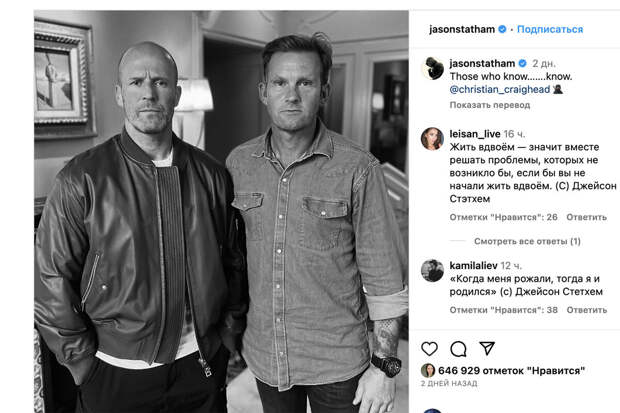Reply to leisan_live's comment with Ответить
This screenshot has width=620, height=413.
tap(586, 217)
